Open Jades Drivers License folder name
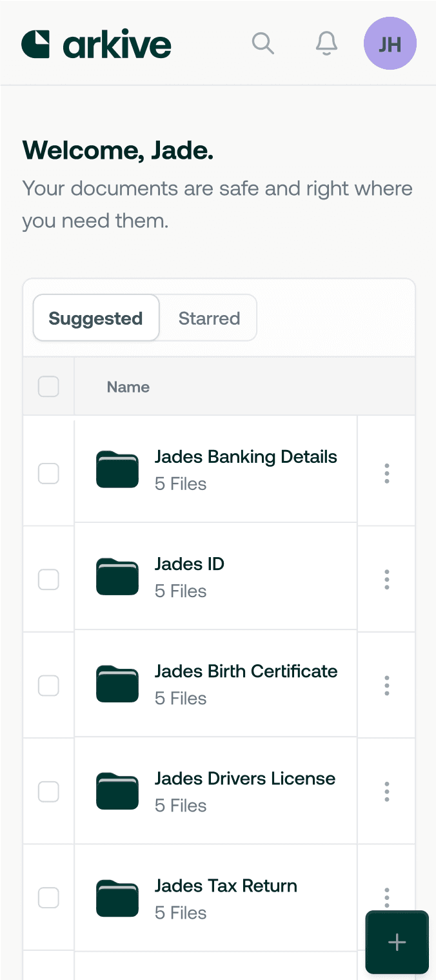Viewport: 436px width, 980px height. click(245, 778)
